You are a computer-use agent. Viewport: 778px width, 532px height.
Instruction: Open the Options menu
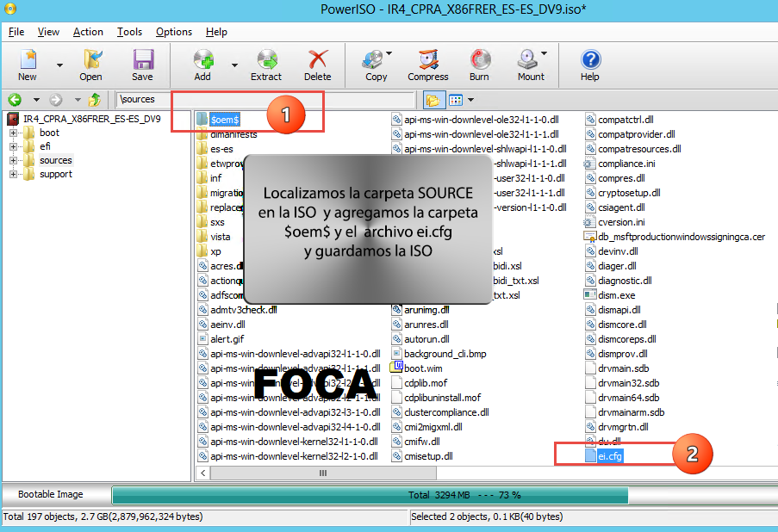(x=174, y=32)
